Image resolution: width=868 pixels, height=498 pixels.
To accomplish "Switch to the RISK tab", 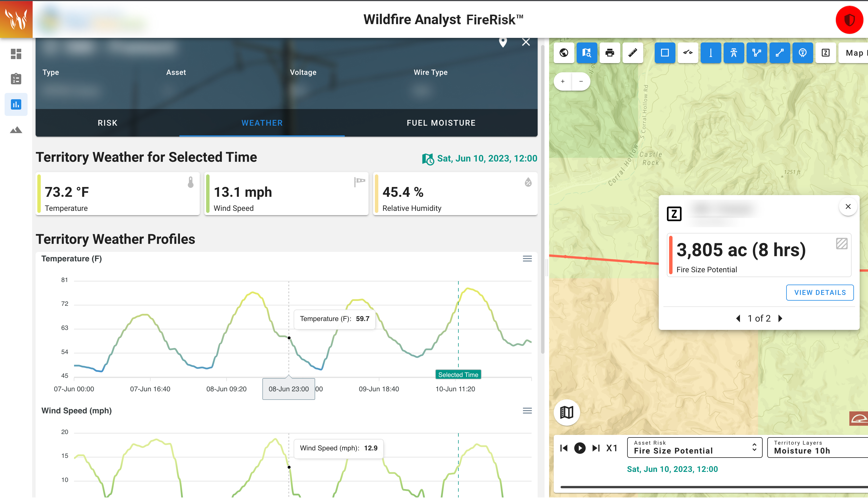I will tap(107, 122).
